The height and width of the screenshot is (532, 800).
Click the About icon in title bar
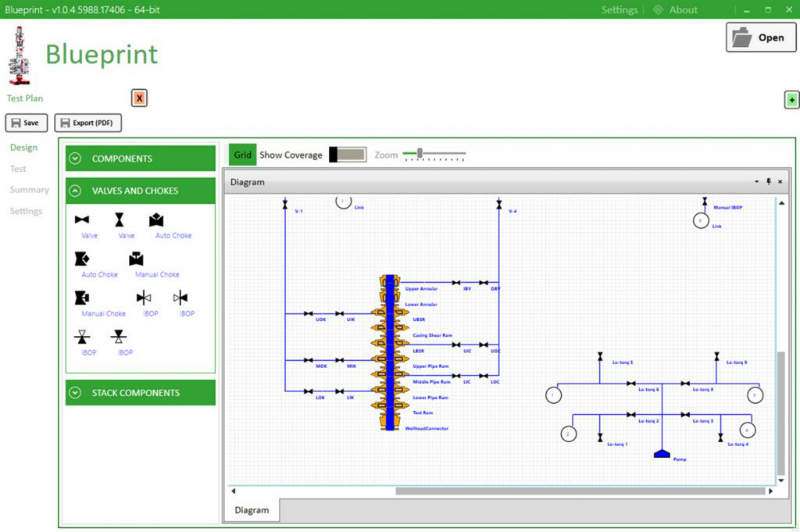[x=657, y=10]
